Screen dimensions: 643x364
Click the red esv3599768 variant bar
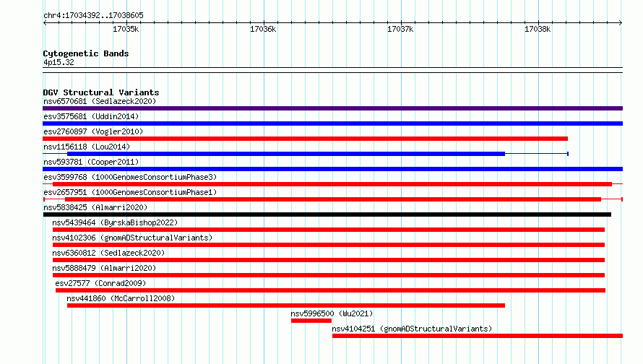(332, 184)
